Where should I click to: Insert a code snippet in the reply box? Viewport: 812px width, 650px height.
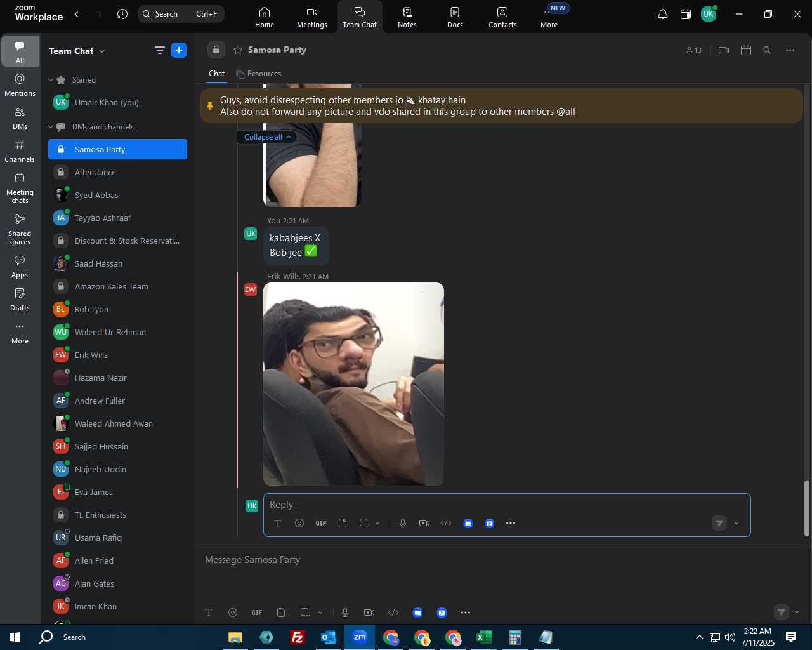(x=446, y=523)
